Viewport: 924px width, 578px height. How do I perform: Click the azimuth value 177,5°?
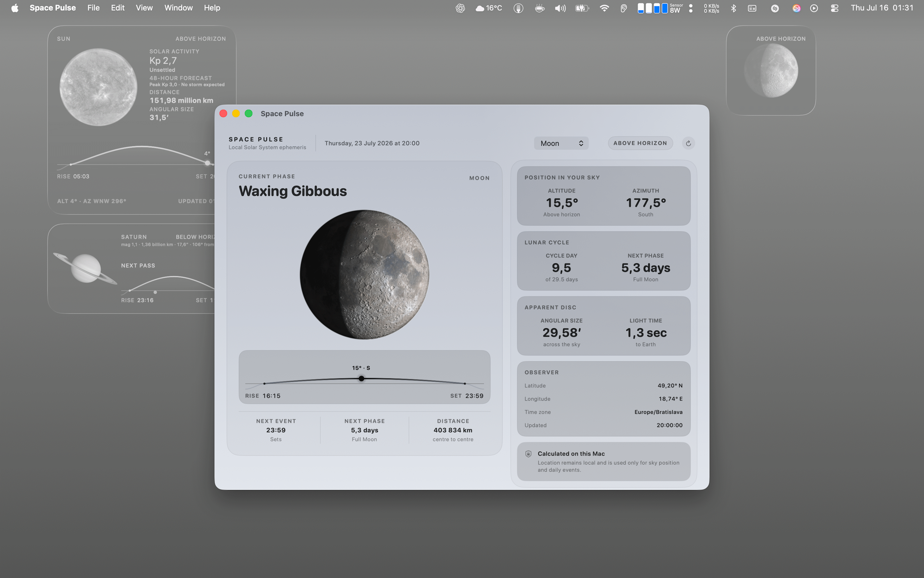tap(646, 203)
